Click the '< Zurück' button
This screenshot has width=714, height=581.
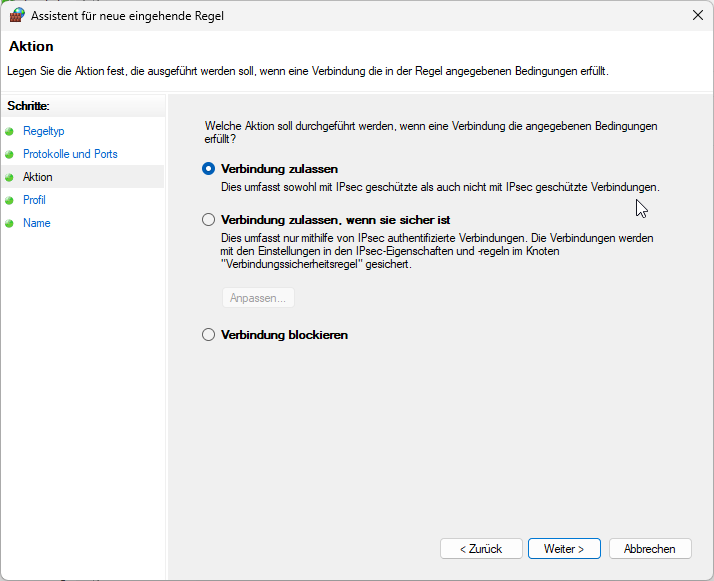point(481,549)
